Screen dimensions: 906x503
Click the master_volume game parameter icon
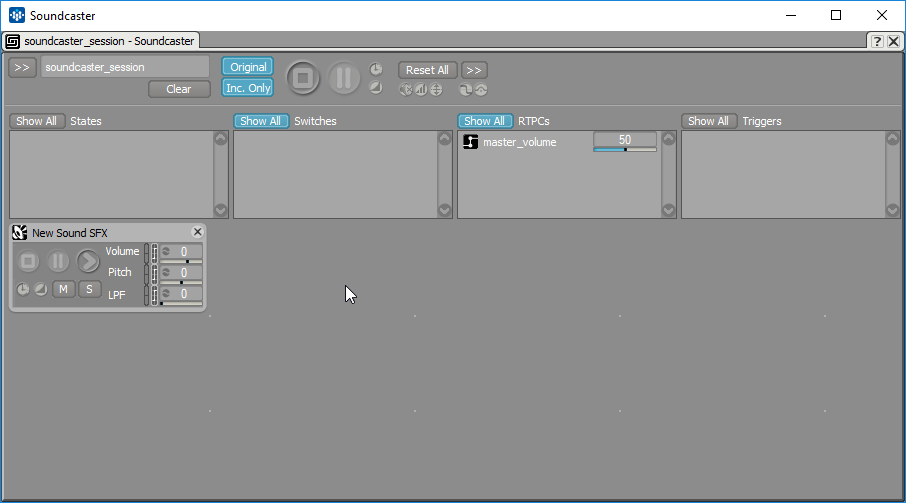click(x=470, y=142)
